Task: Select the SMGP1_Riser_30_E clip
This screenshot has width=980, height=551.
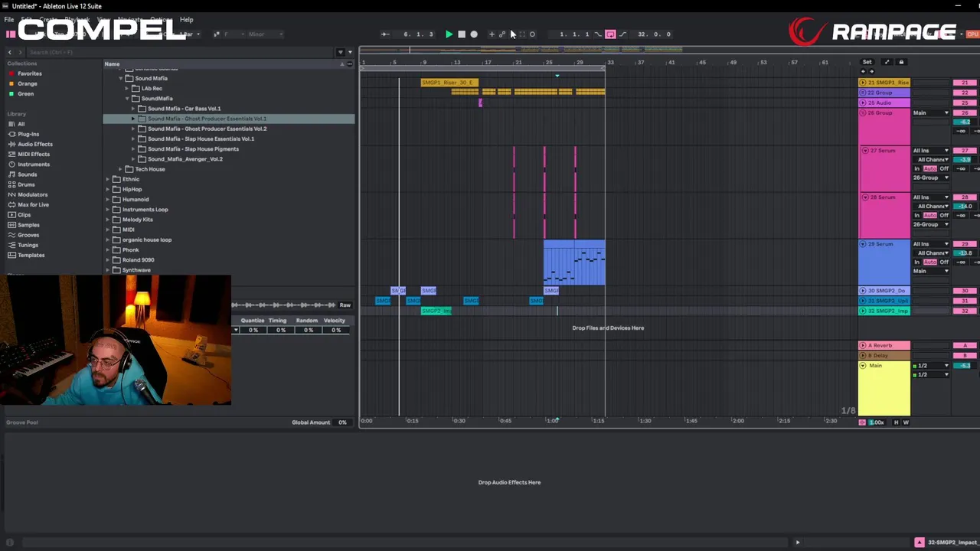Action: coord(449,83)
